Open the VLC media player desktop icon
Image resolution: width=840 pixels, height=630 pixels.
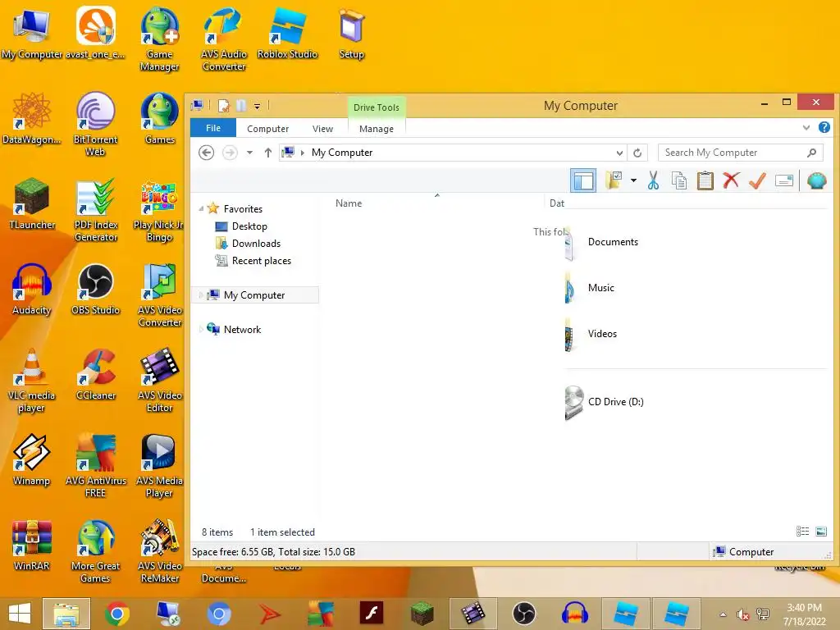[32, 381]
